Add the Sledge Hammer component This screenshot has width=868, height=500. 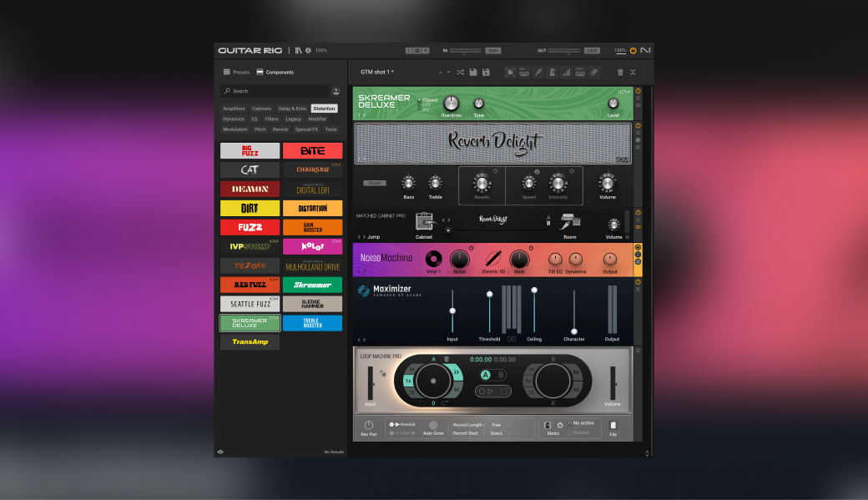click(313, 304)
